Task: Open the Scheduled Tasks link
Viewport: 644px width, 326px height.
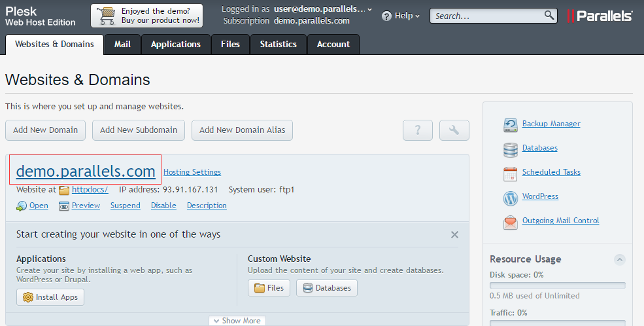Action: 551,172
